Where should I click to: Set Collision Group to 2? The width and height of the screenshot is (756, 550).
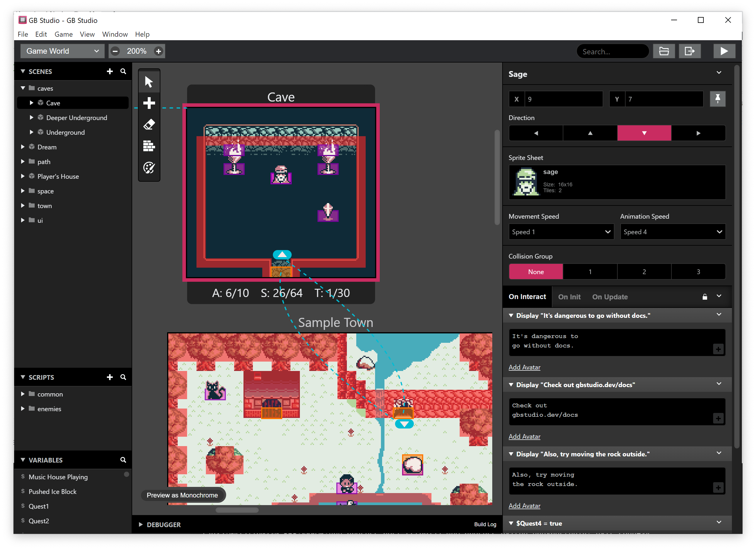[x=644, y=271]
